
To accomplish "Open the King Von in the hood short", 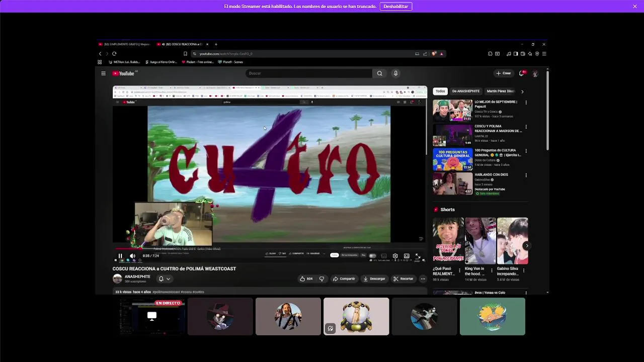I will 480,241.
